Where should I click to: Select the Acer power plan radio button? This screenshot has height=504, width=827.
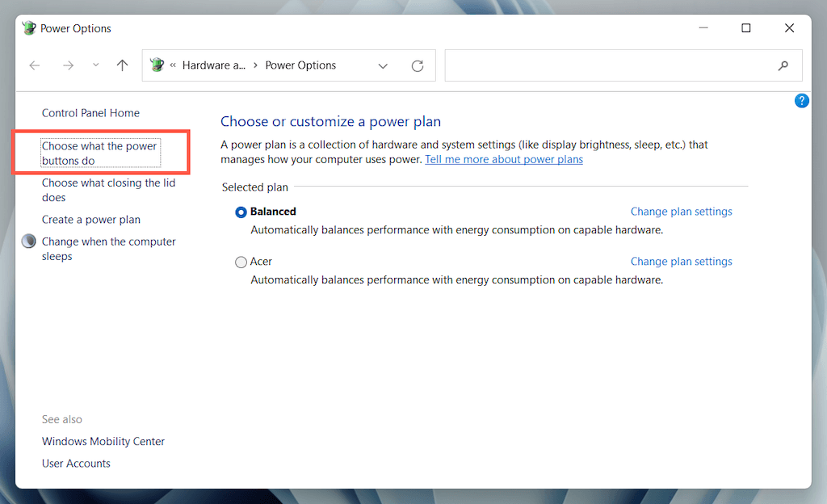tap(241, 262)
